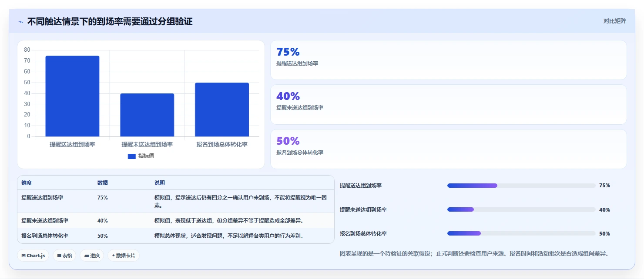Click the 50% value in table
Viewport: 644px width, 279px height.
click(103, 236)
